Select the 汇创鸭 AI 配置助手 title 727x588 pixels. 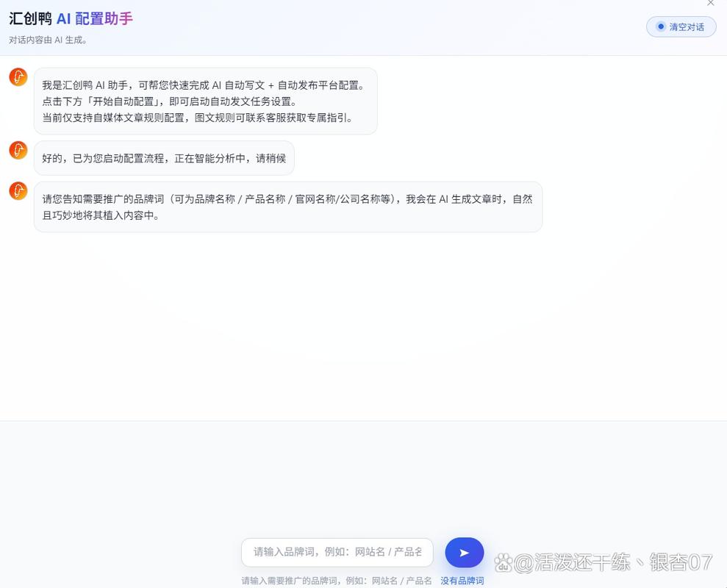71,18
